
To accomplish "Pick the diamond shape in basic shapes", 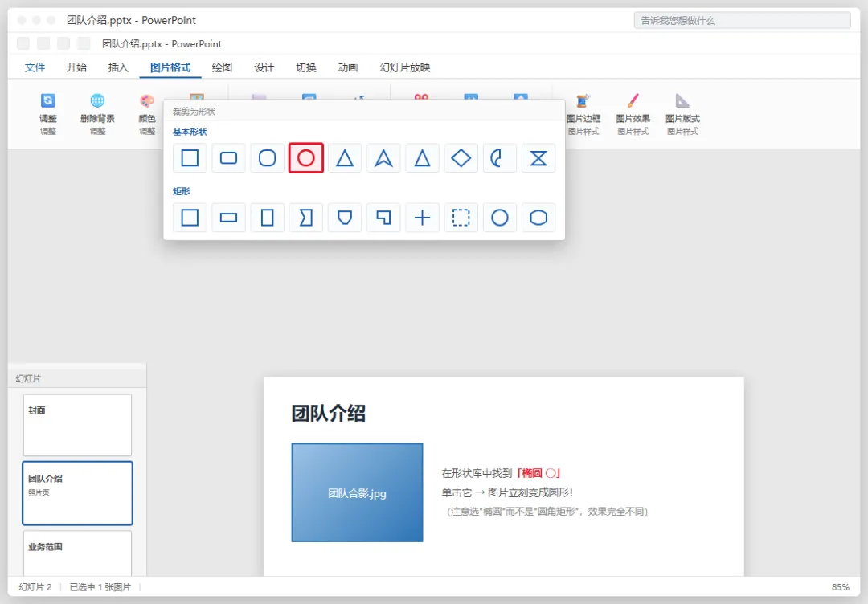I will (461, 158).
